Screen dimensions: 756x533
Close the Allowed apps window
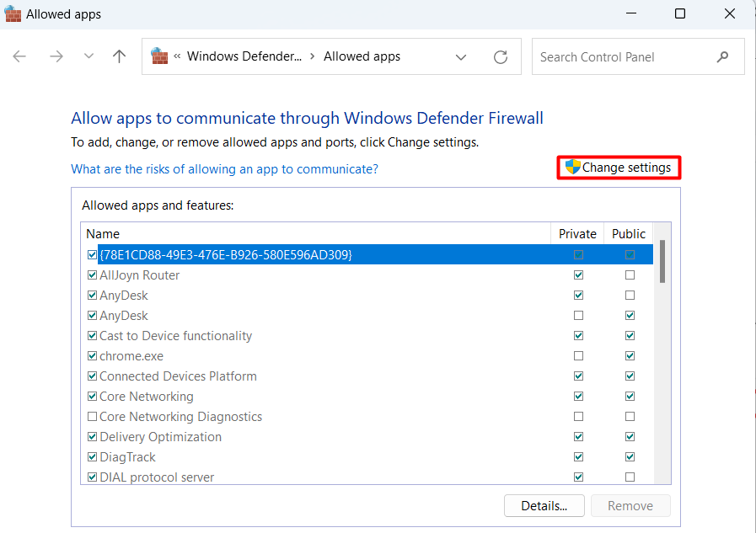730,13
